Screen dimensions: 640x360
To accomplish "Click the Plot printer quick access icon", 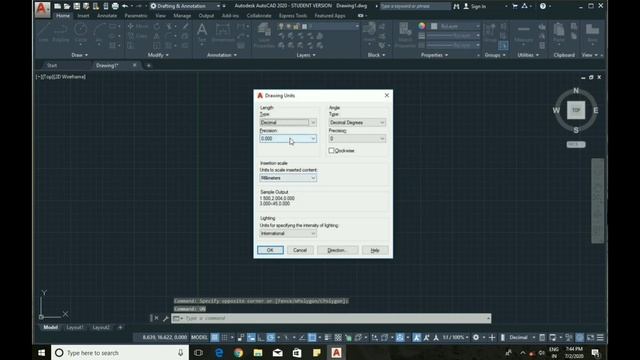I will point(115,6).
